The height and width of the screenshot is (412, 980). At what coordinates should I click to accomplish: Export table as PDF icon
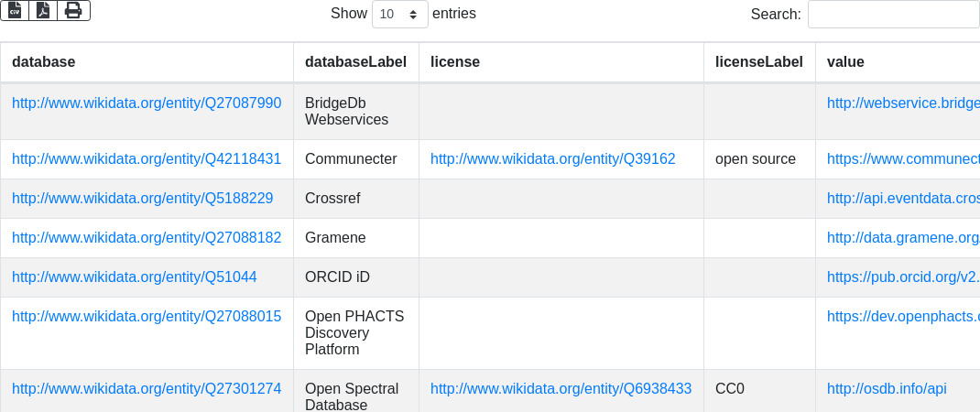[x=43, y=10]
